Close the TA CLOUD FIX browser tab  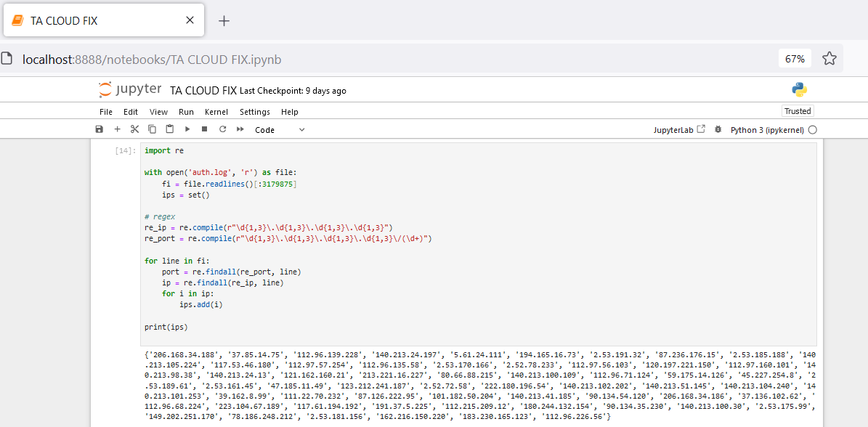point(190,20)
